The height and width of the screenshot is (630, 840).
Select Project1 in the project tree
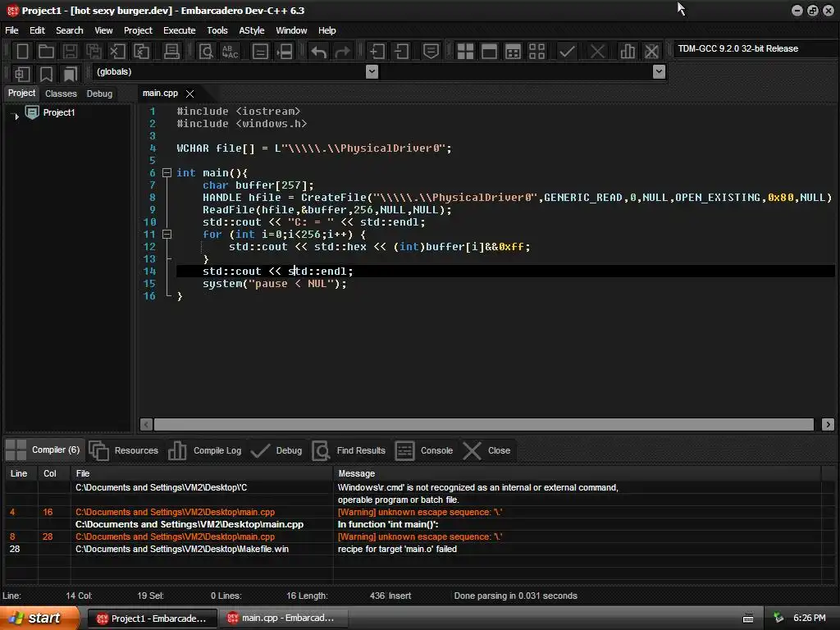(x=59, y=112)
